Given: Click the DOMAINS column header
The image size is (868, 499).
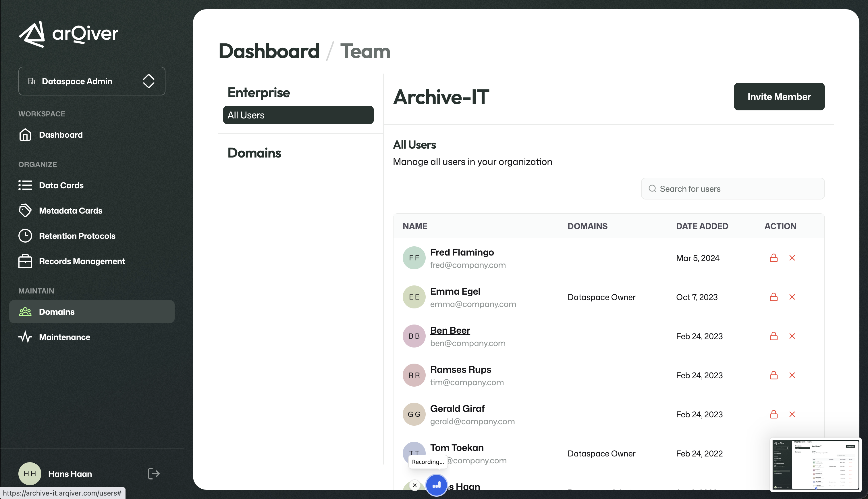Looking at the screenshot, I should click(x=588, y=226).
